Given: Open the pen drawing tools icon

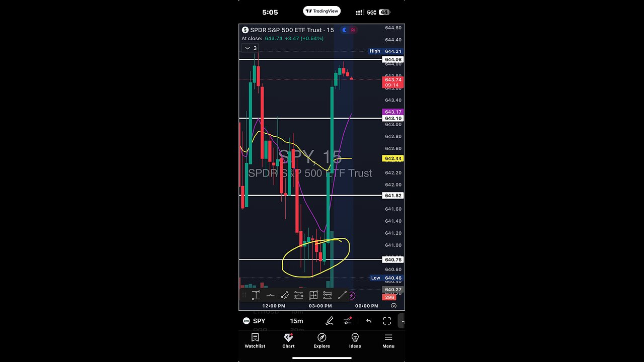Looking at the screenshot, I should [x=330, y=321].
